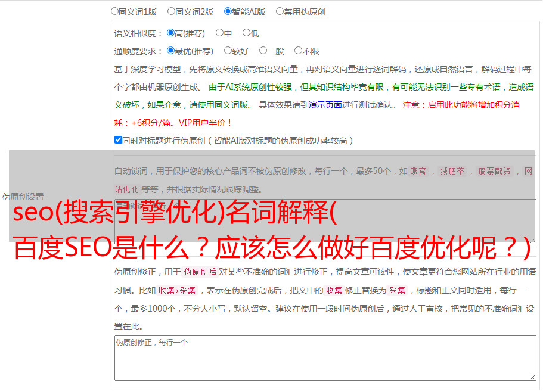Click the resize grip of 自动锁词 text area
This screenshot has width=543, height=392.
(533, 241)
